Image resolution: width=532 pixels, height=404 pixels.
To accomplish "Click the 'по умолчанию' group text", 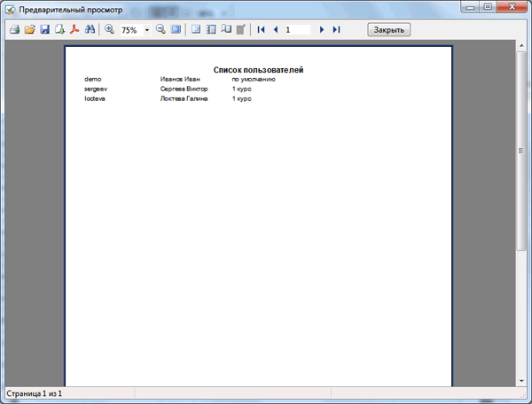I will [254, 79].
